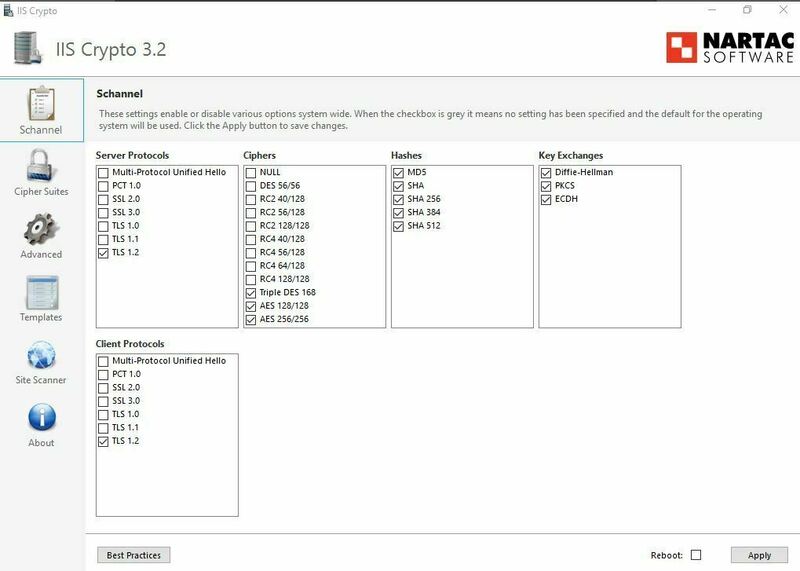
Task: Toggle RC2 56/128 cipher checkbox
Action: pos(251,212)
